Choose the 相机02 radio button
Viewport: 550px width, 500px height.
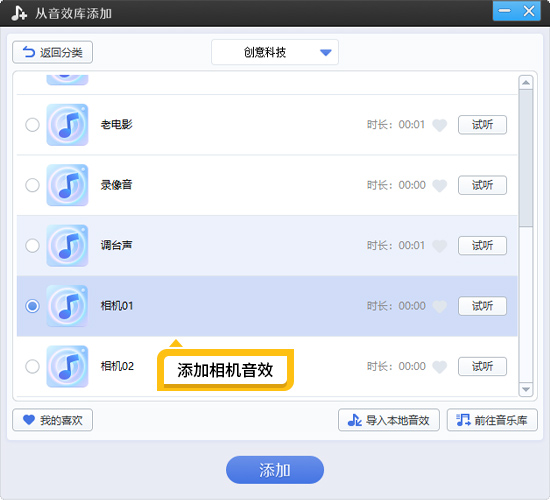pyautogui.click(x=32, y=367)
